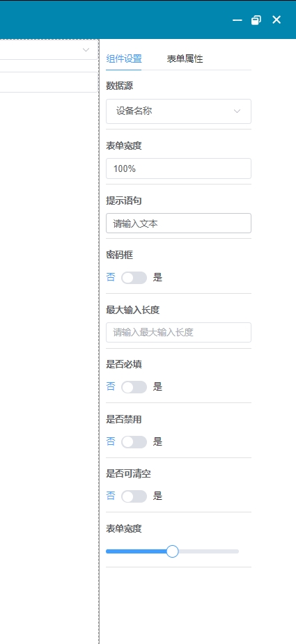Enable the 是否必填 switch
The height and width of the screenshot is (644, 296).
134,387
